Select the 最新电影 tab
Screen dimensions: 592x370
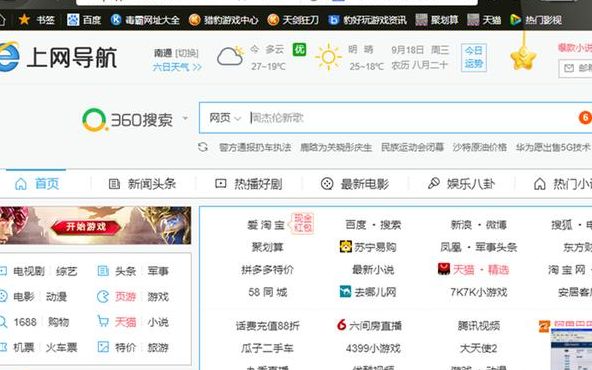coord(355,184)
